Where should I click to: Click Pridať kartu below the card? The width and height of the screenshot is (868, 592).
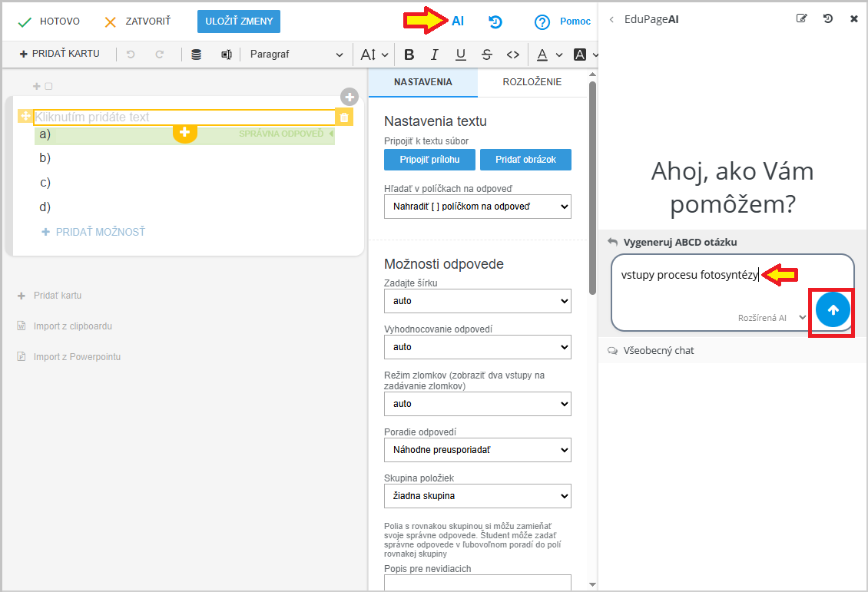49,296
